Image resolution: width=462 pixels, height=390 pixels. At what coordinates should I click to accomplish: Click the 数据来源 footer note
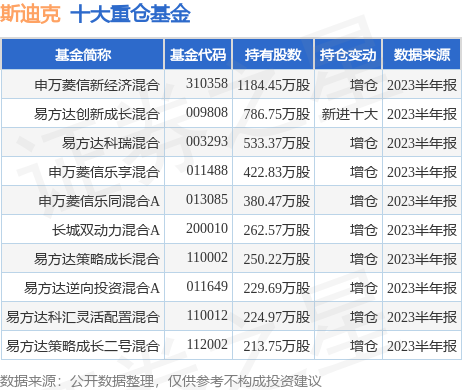coord(160,381)
